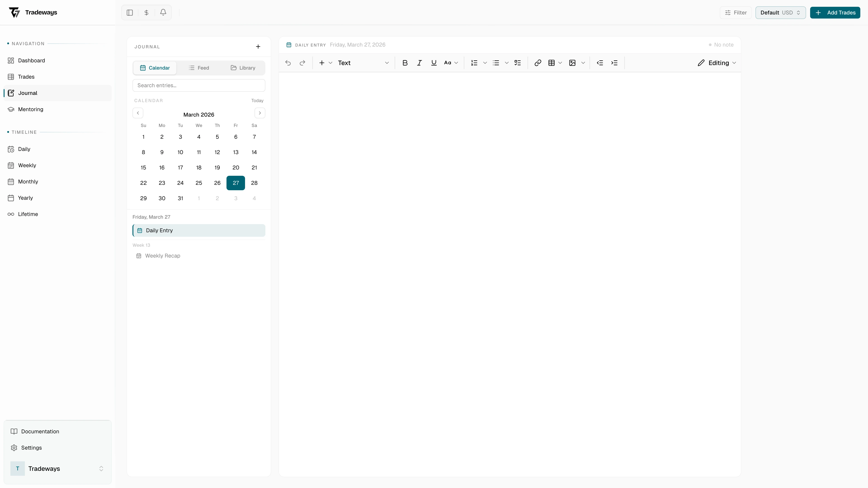Click the dollar sign currency icon
The image size is (868, 488).
pos(146,12)
